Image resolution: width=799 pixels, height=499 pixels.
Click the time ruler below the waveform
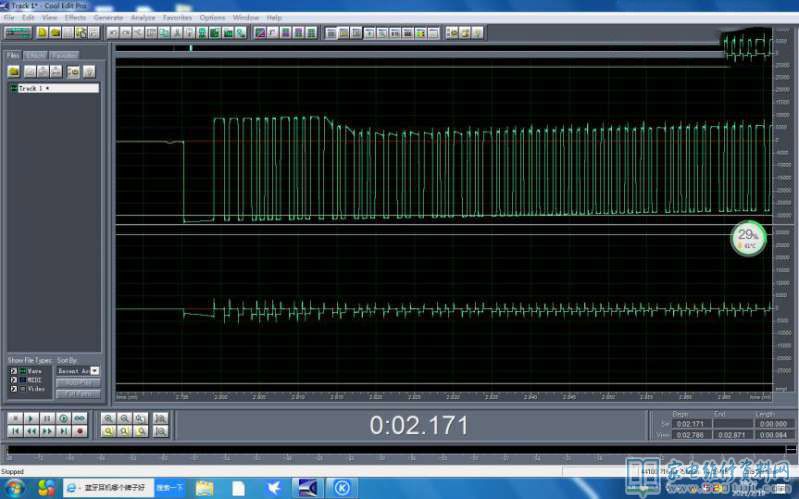point(443,396)
